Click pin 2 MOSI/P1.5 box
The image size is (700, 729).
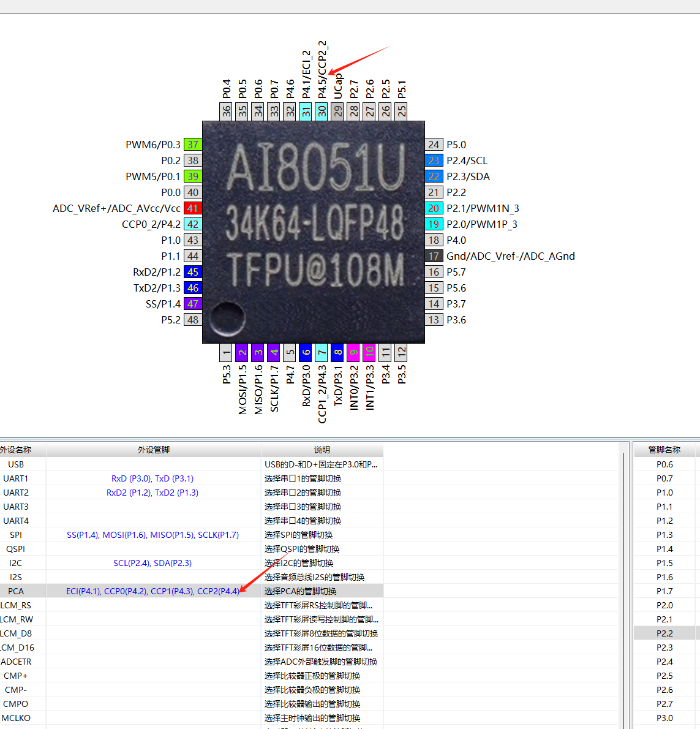[x=242, y=352]
